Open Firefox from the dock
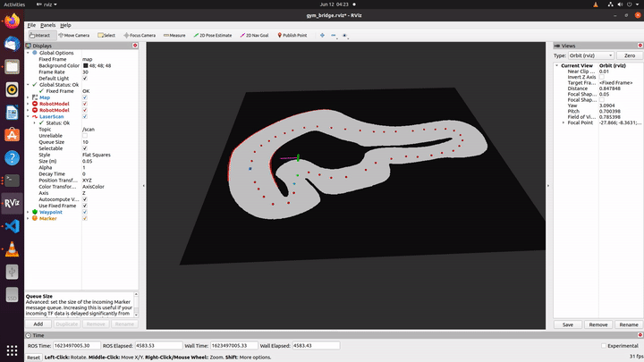Image resolution: width=644 pixels, height=362 pixels. pyautogui.click(x=12, y=21)
